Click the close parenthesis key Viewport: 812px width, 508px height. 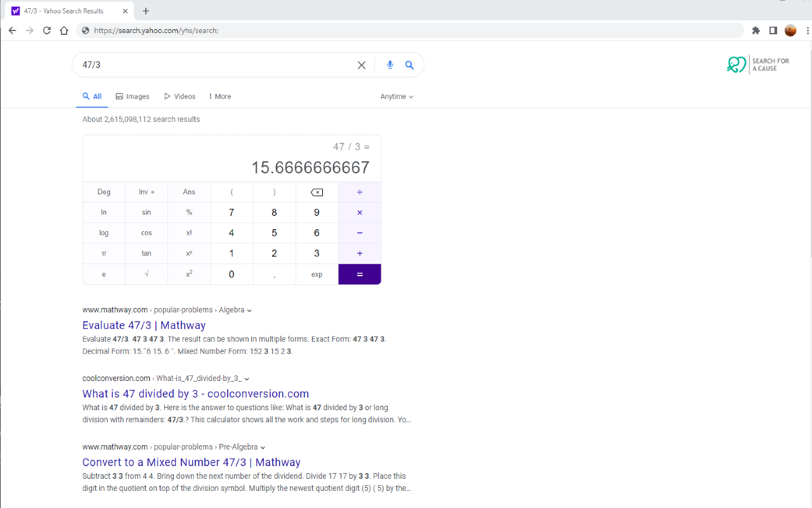pos(274,192)
